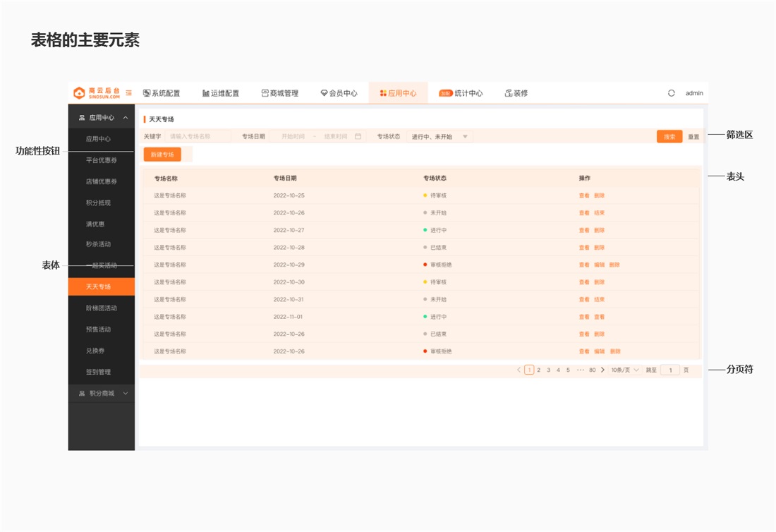The width and height of the screenshot is (776, 532).
Task: Select highlighted 天天专场 in sidebar
Action: click(x=102, y=286)
